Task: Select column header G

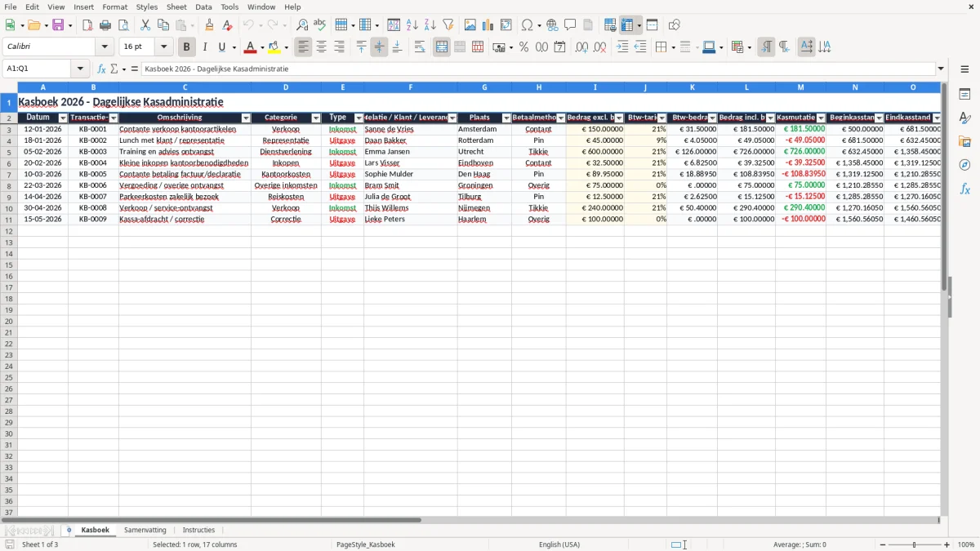Action: (484, 87)
